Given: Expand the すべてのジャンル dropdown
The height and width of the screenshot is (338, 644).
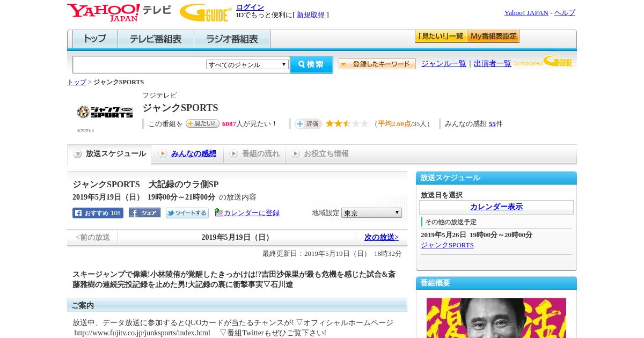Looking at the screenshot, I should tap(247, 64).
